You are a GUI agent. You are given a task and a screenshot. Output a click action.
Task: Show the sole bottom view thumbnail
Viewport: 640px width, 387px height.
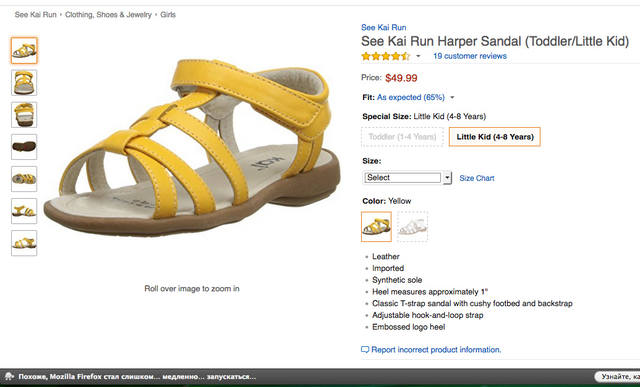(x=24, y=147)
